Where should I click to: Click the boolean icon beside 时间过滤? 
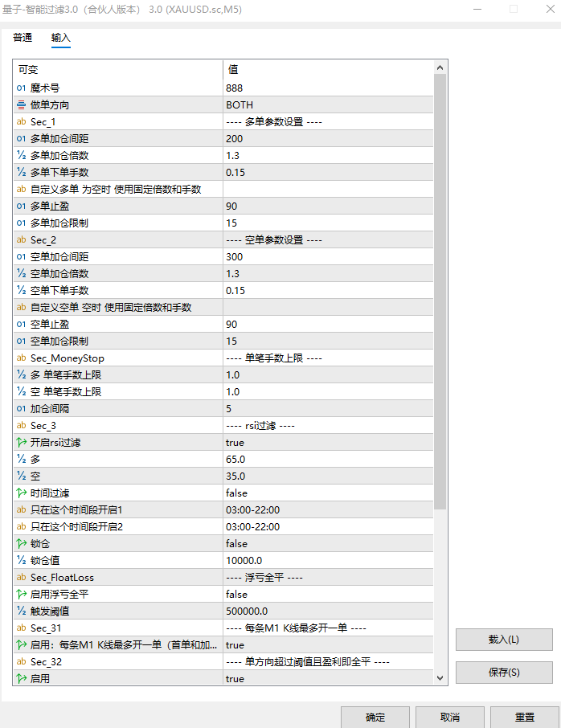22,493
